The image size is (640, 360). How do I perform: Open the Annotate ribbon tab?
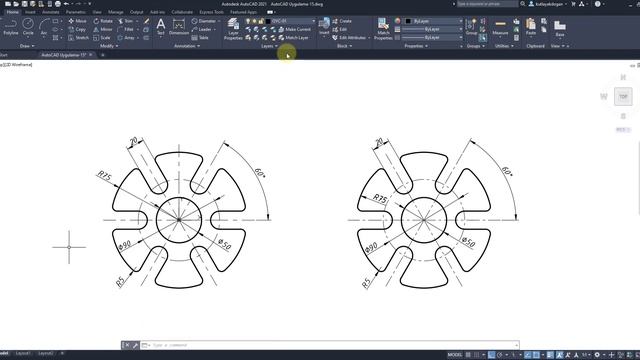click(50, 12)
